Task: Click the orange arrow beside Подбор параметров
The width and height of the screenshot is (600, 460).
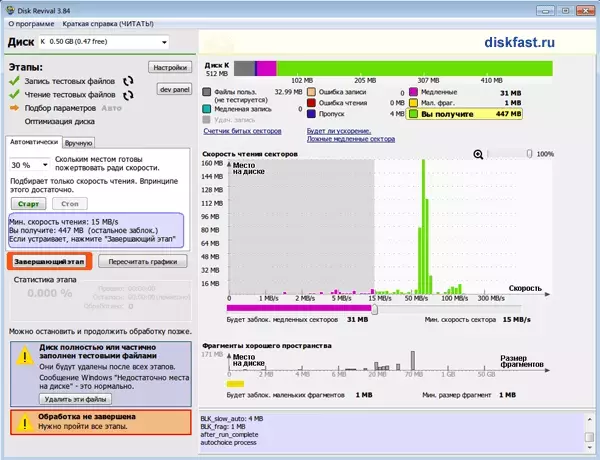Action: [15, 108]
